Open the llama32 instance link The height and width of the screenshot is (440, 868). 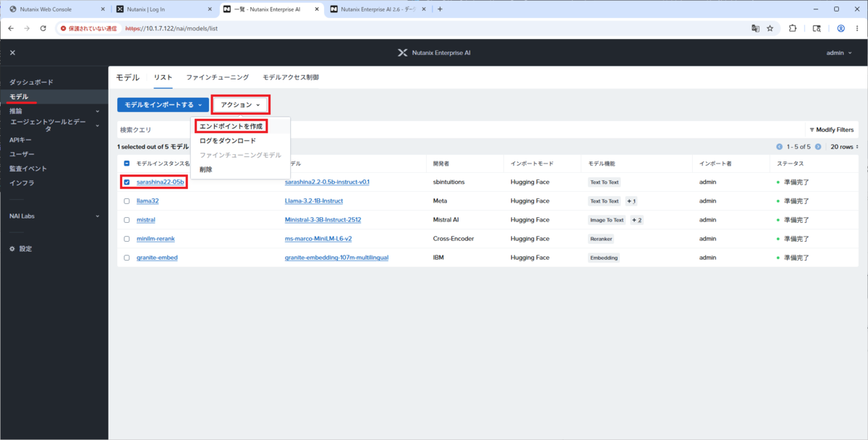pyautogui.click(x=147, y=201)
